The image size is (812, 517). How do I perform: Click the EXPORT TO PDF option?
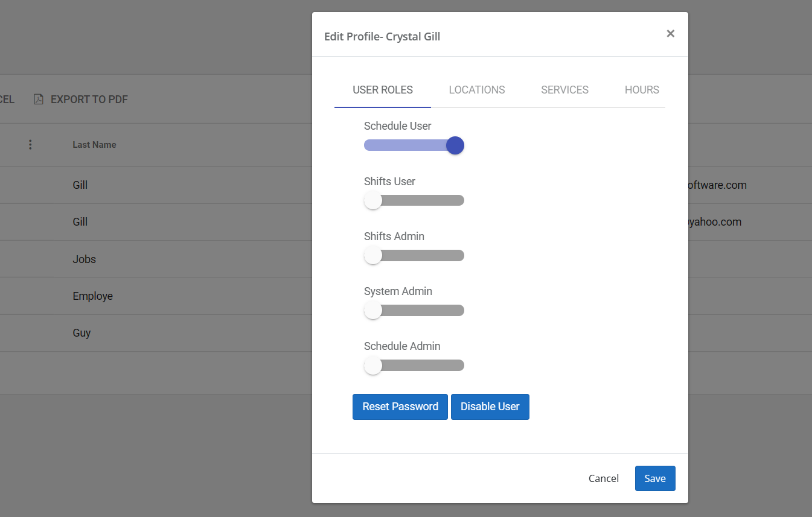pyautogui.click(x=88, y=99)
